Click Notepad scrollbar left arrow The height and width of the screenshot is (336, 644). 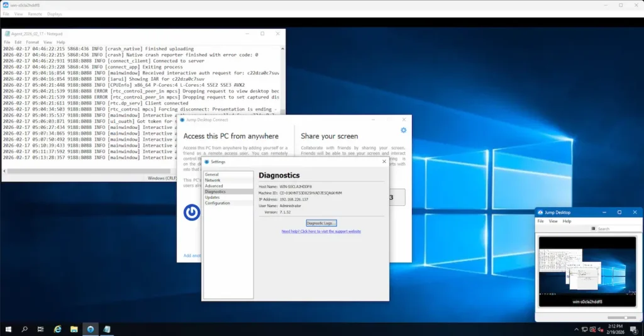4,171
